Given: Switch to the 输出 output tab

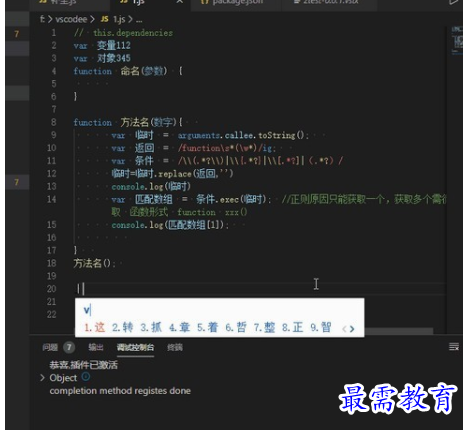Looking at the screenshot, I should (x=96, y=348).
